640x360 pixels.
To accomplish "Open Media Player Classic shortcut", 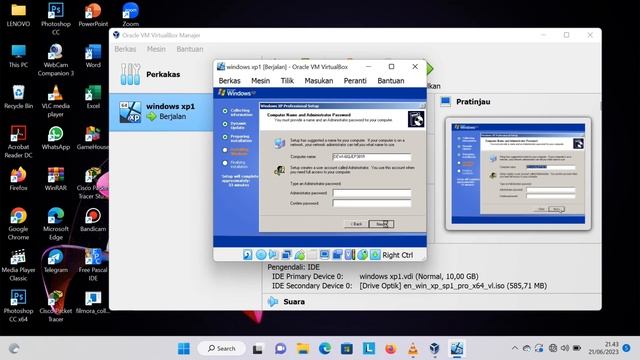I will point(18,265).
